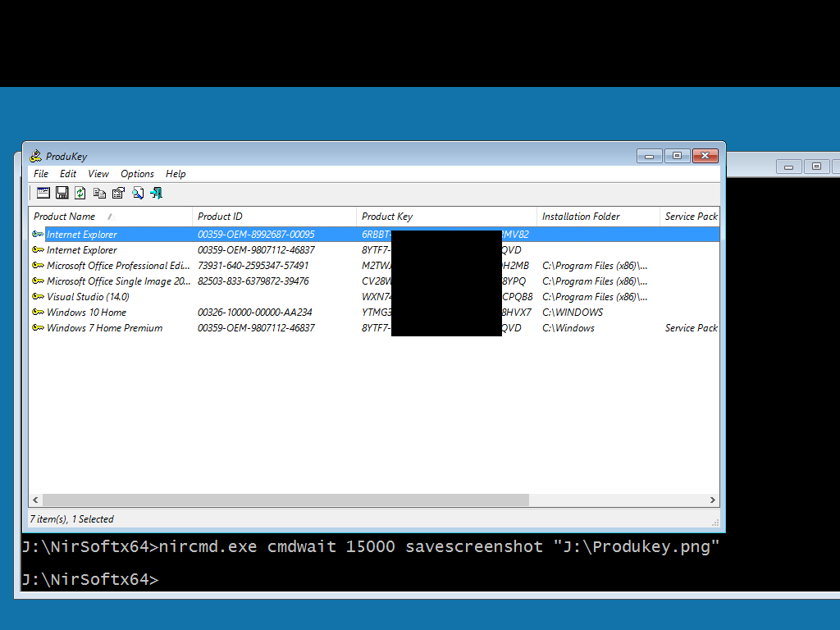Open the View menu

coord(98,174)
